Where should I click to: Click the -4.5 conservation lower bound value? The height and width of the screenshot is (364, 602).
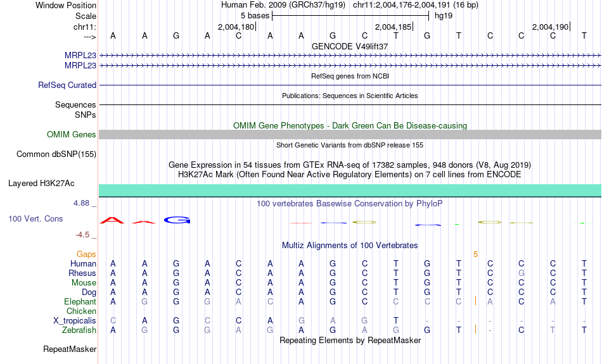[x=82, y=234]
